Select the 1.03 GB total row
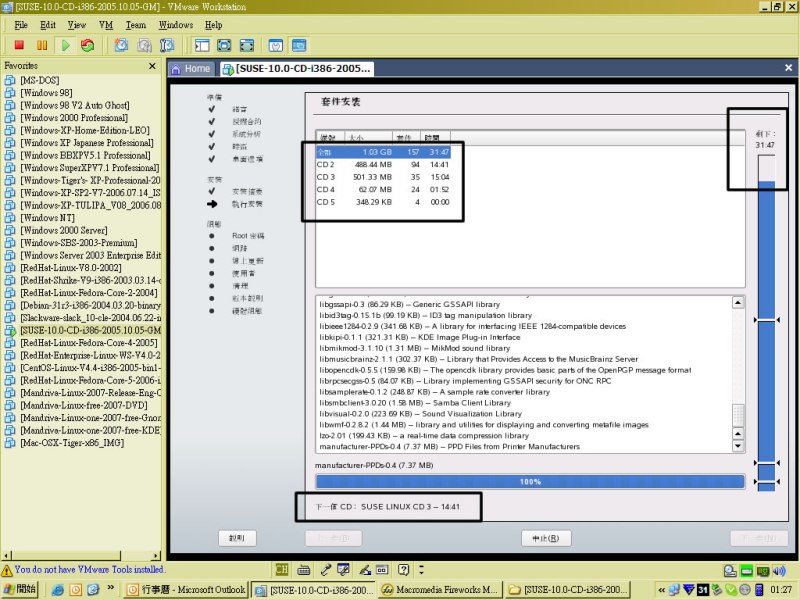The width and height of the screenshot is (800, 600). point(383,152)
